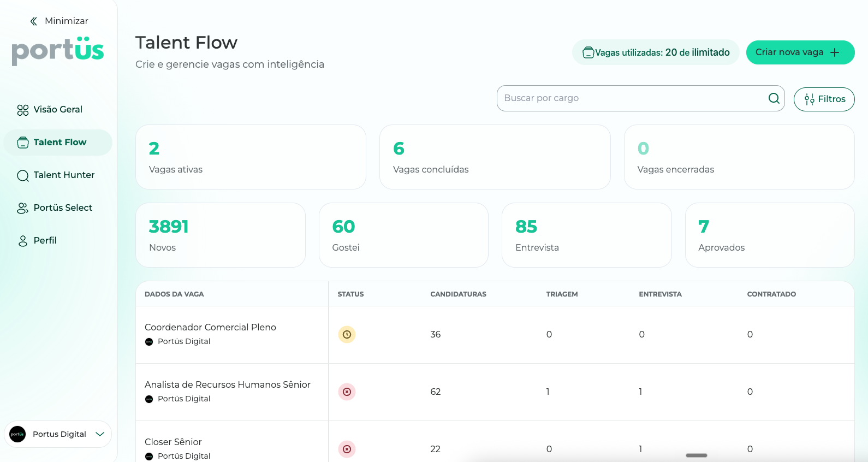Open Visão Geral in the sidebar

click(x=58, y=110)
